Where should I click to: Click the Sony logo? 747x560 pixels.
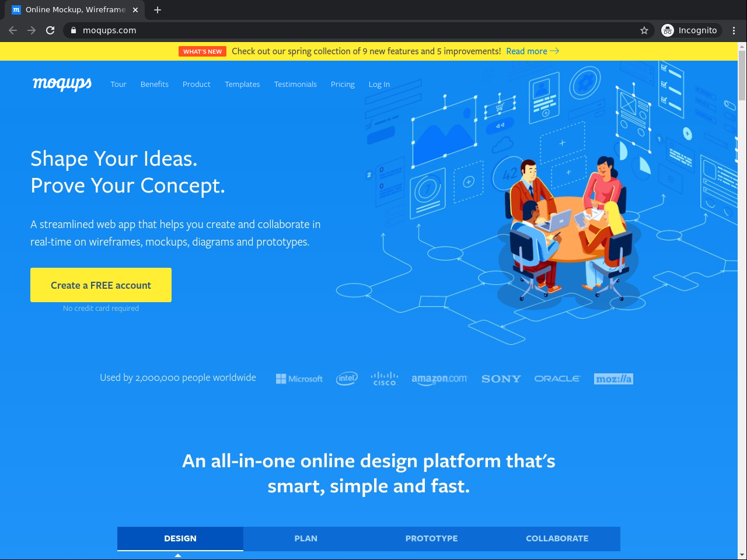[x=501, y=379]
